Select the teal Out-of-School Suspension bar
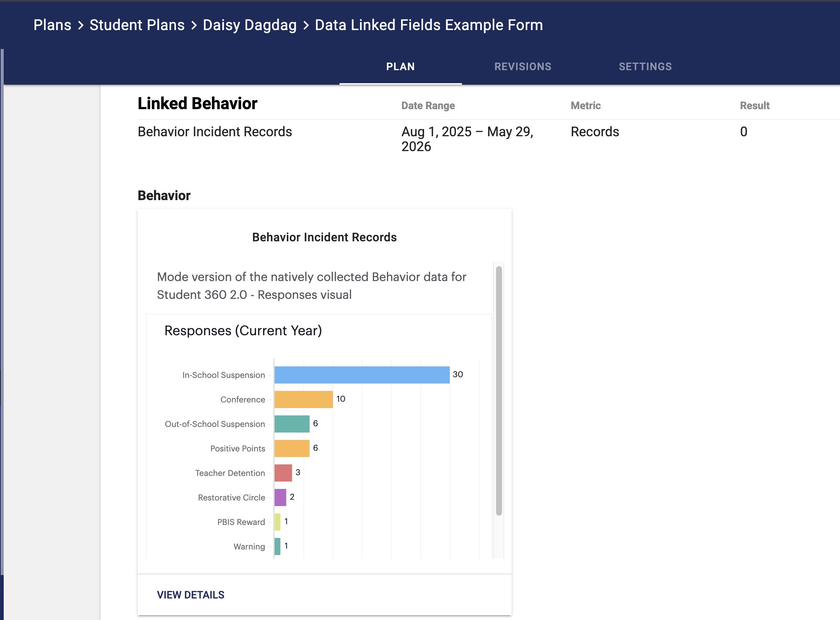840x620 pixels. click(x=292, y=424)
